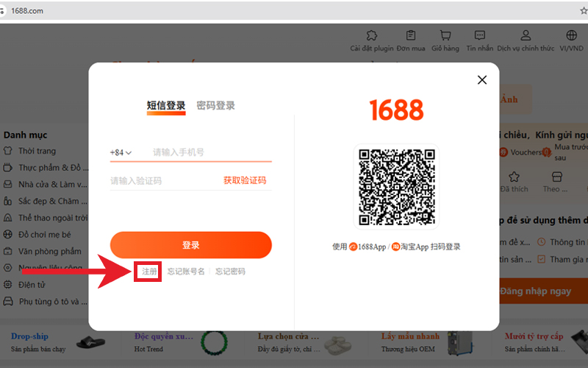Image resolution: width=588 pixels, height=368 pixels.
Task: Click the Vouchers coupon icon
Action: (x=503, y=152)
